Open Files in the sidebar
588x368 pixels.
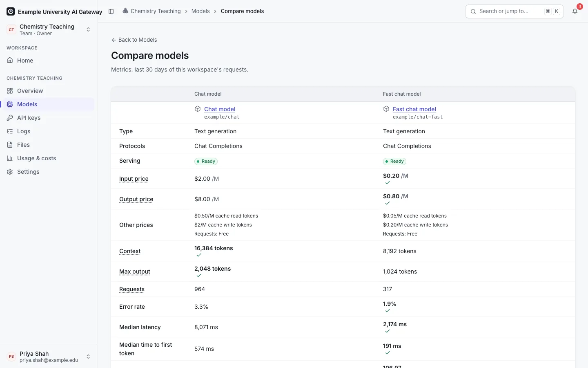[49, 145]
